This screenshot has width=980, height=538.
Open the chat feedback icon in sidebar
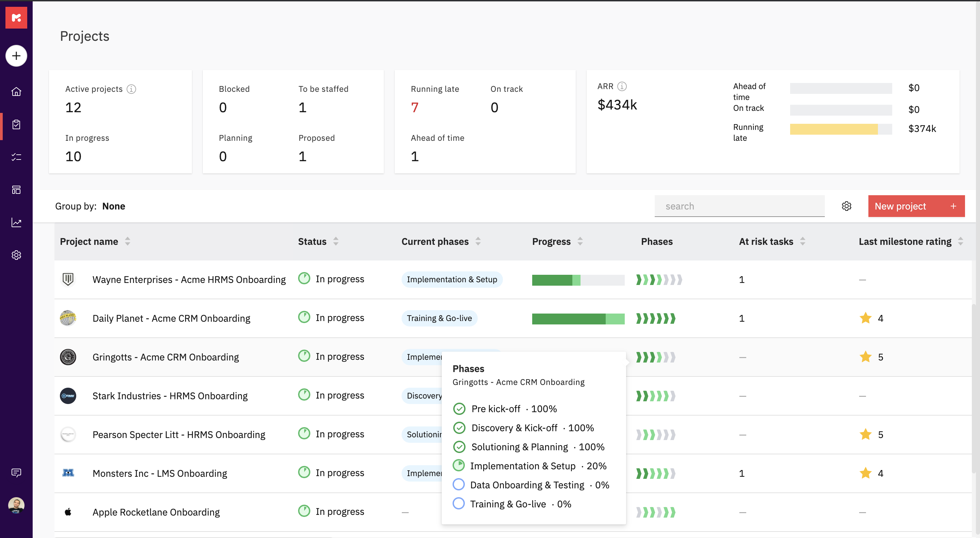(x=16, y=473)
